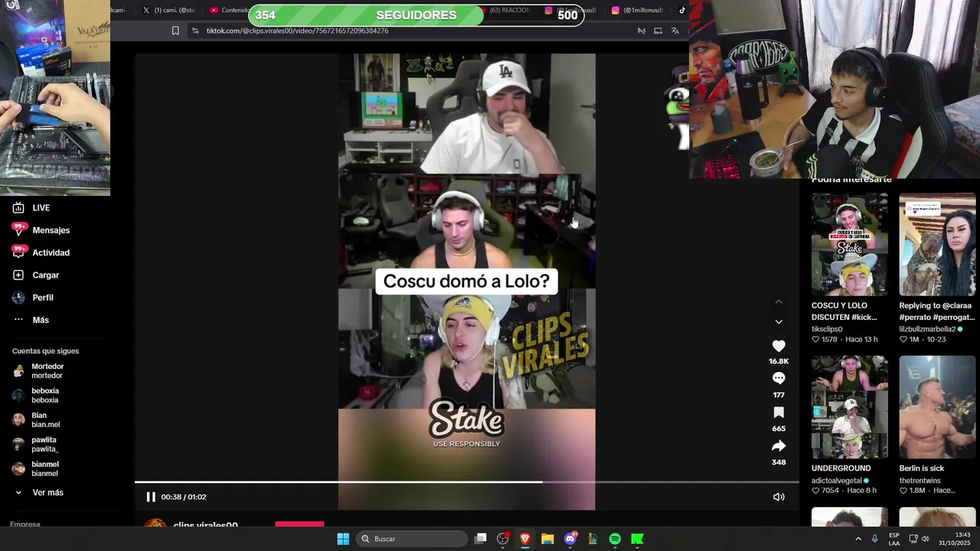This screenshot has width=980, height=551.
Task: Open Mensajes in TikTok sidebar
Action: [x=41, y=230]
